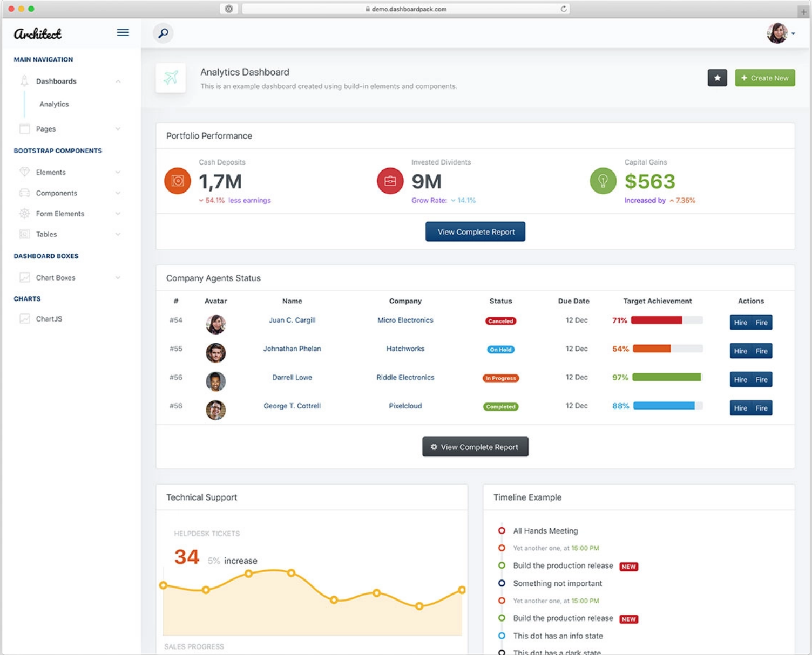Collapse the Dashboards menu chevron
Image resolution: width=812 pixels, height=655 pixels.
(118, 81)
